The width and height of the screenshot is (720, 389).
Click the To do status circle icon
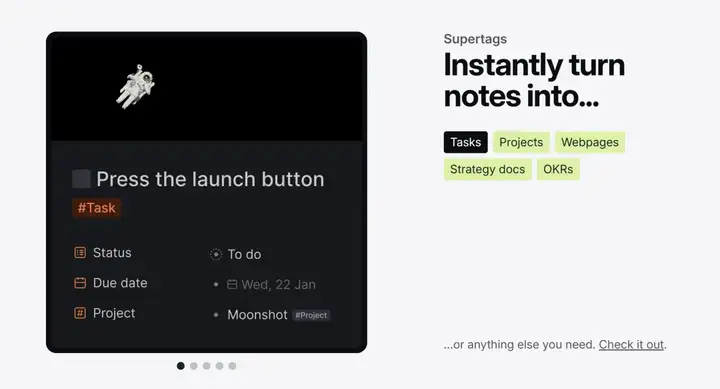click(x=216, y=254)
